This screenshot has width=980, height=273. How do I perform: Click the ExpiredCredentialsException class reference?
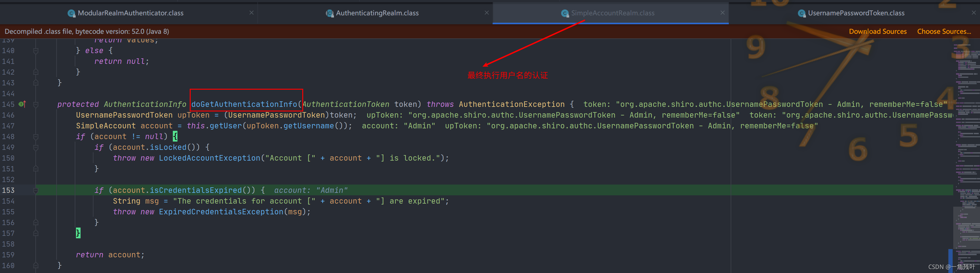click(221, 212)
